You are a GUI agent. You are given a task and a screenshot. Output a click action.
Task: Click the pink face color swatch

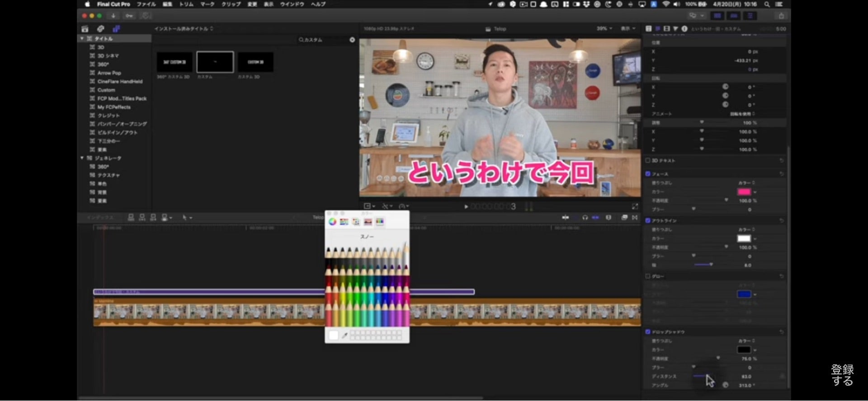(x=744, y=192)
